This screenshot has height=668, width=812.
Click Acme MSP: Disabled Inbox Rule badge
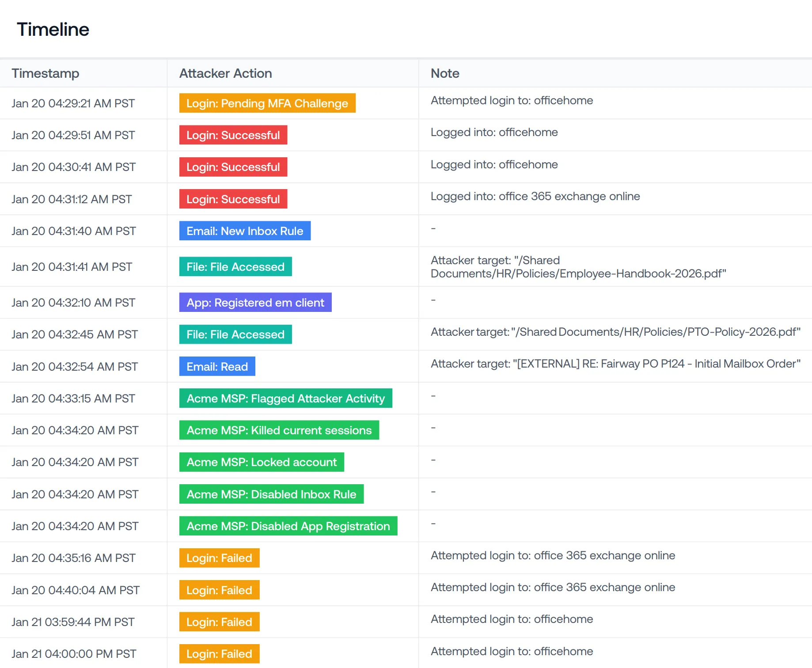(x=271, y=494)
